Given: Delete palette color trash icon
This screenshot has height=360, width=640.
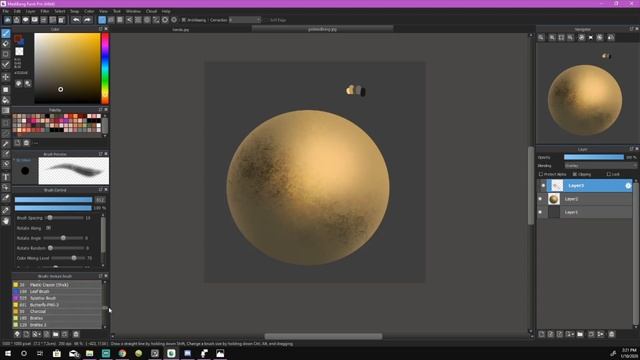Looking at the screenshot, I should (x=26, y=143).
